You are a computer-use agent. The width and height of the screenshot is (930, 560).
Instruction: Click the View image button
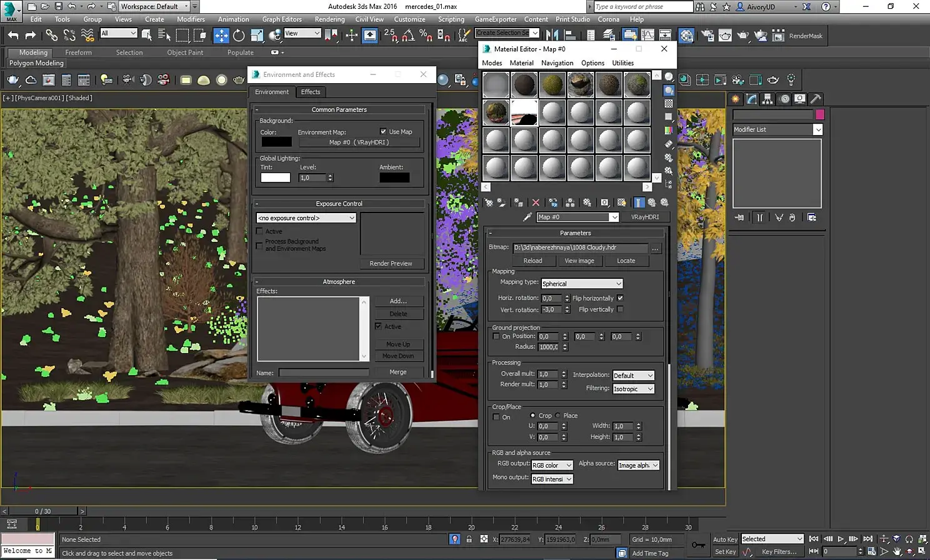579,261
